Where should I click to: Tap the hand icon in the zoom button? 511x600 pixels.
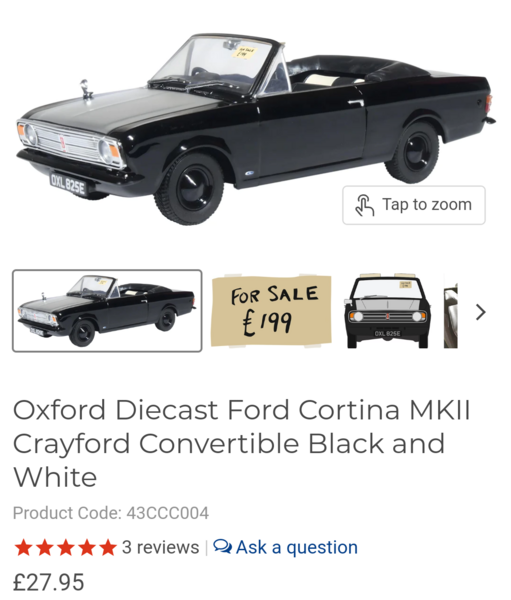pos(364,205)
